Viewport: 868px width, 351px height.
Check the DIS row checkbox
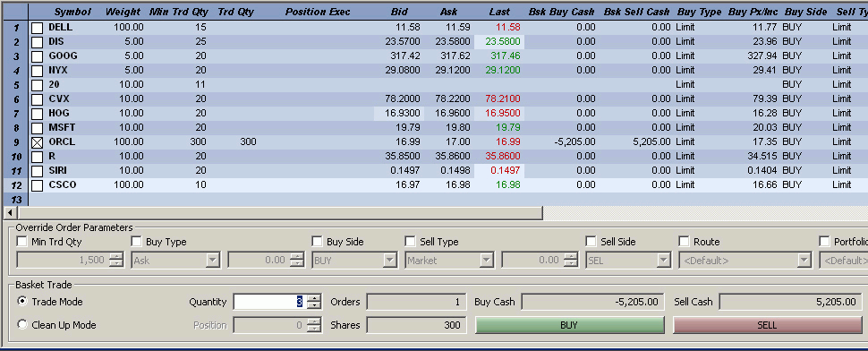click(x=37, y=42)
